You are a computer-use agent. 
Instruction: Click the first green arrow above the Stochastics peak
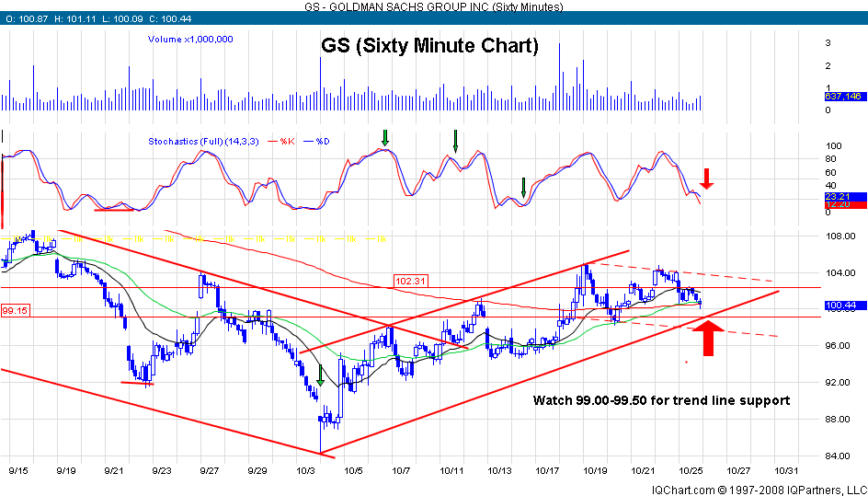pos(385,138)
